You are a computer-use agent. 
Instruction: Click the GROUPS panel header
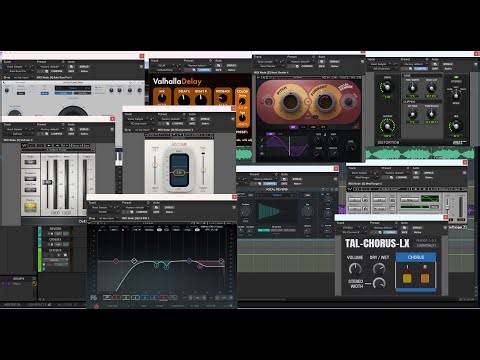click(x=18, y=278)
